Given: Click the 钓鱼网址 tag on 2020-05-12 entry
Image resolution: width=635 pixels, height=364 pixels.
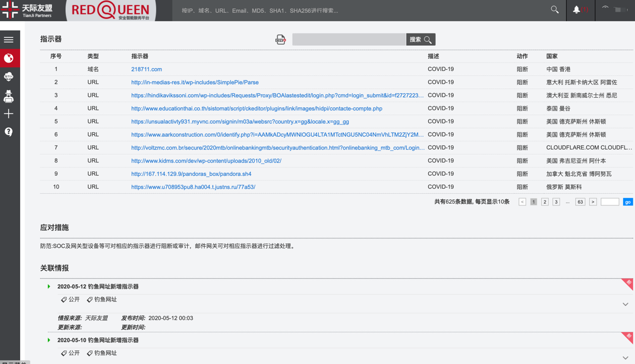Looking at the screenshot, I should pos(102,300).
